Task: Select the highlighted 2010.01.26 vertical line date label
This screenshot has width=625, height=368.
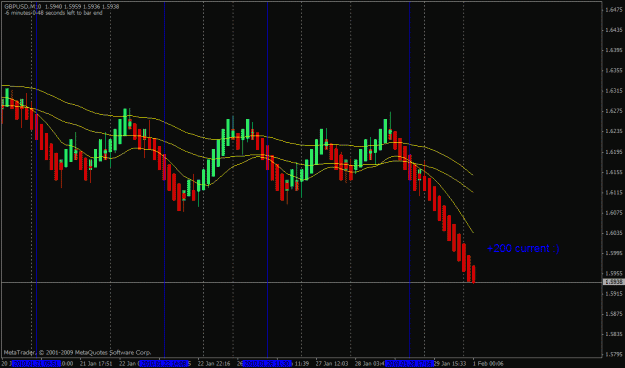Action: coord(267,364)
